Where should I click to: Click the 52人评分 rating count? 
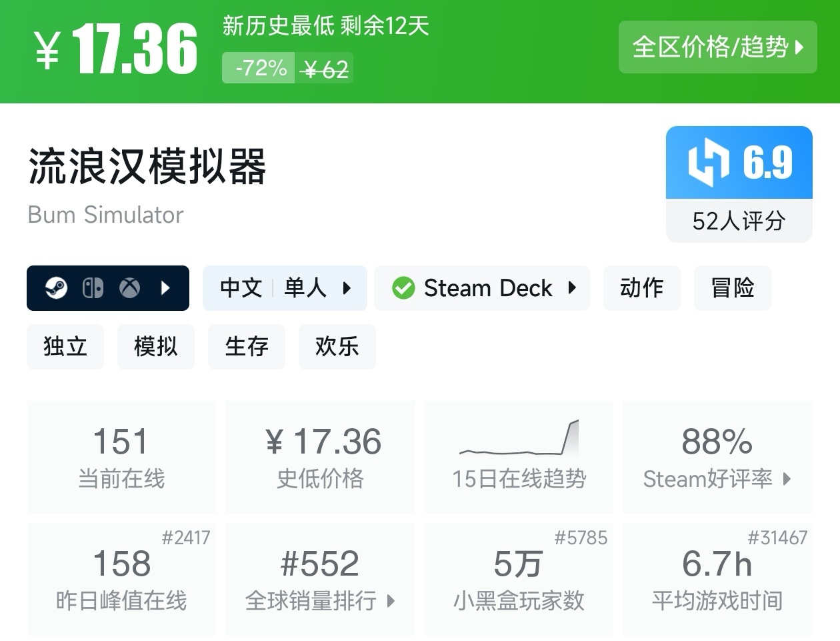(739, 221)
